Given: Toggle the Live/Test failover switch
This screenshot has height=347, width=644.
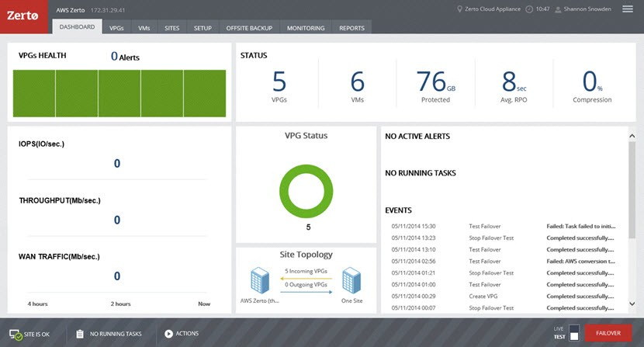Looking at the screenshot, I should pos(573,333).
